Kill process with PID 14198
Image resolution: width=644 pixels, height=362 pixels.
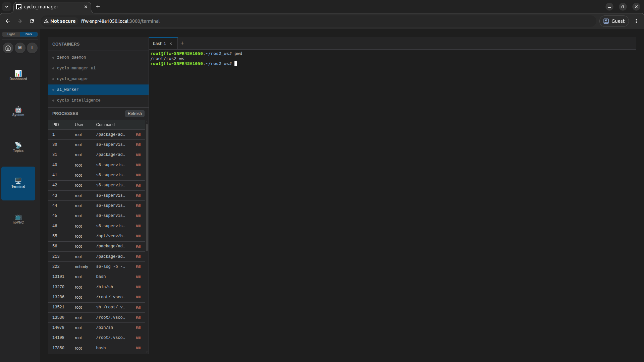[138, 338]
